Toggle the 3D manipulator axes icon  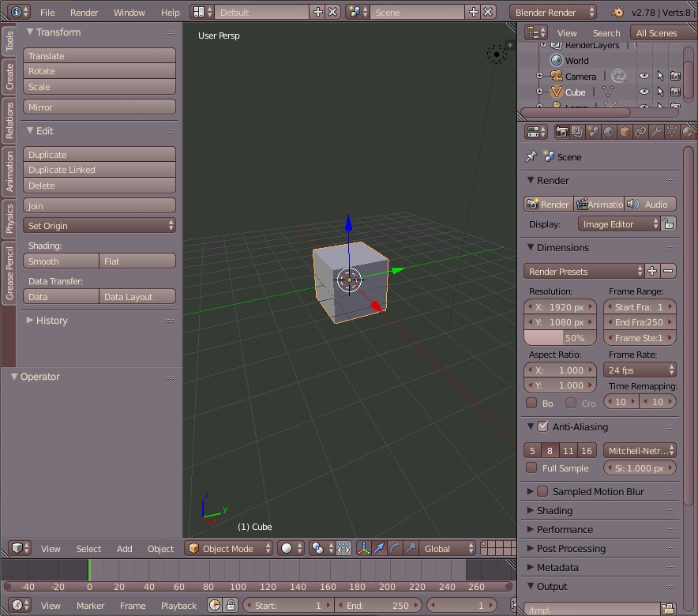pyautogui.click(x=364, y=548)
